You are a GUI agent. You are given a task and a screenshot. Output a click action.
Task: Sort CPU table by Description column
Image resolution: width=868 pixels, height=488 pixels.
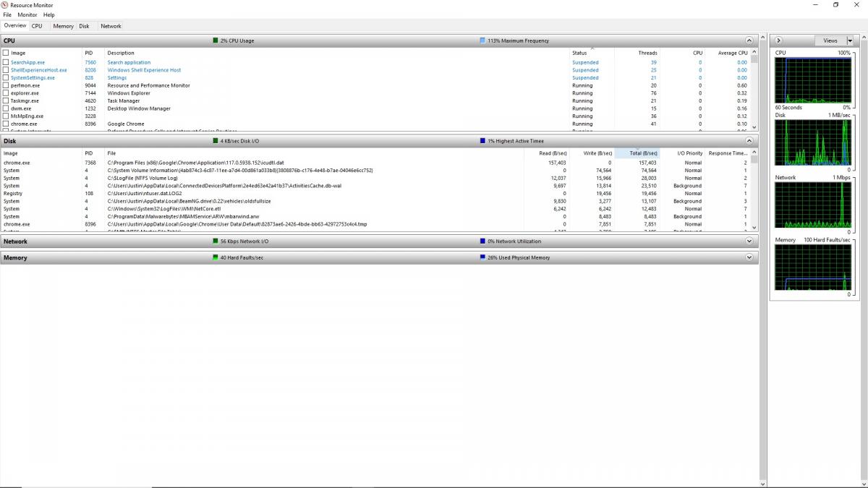(x=338, y=53)
